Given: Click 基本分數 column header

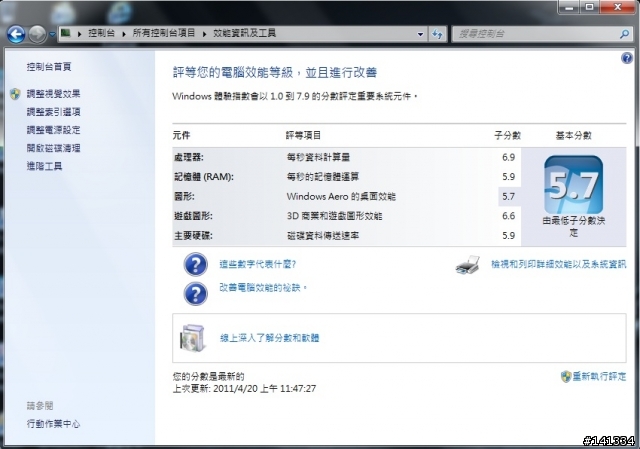Looking at the screenshot, I should click(x=573, y=135).
